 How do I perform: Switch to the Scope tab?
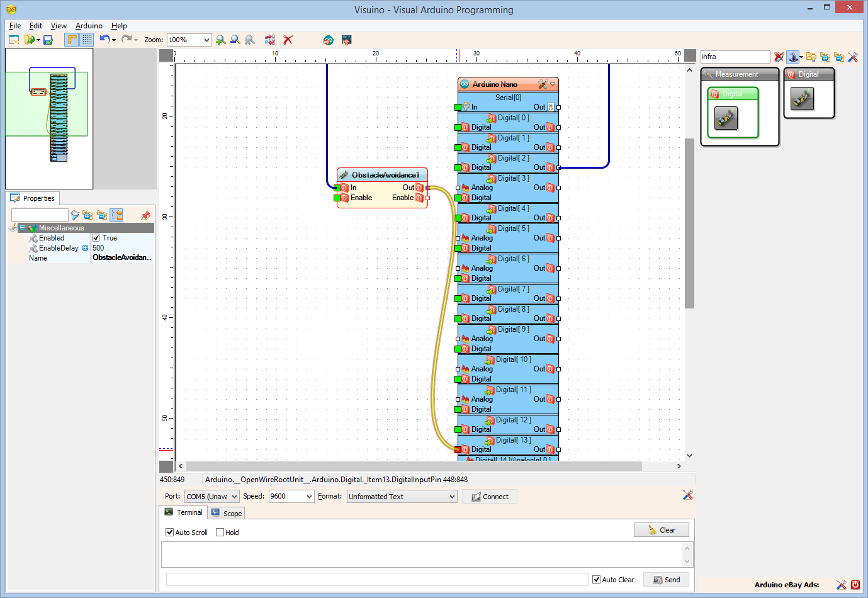(x=227, y=513)
